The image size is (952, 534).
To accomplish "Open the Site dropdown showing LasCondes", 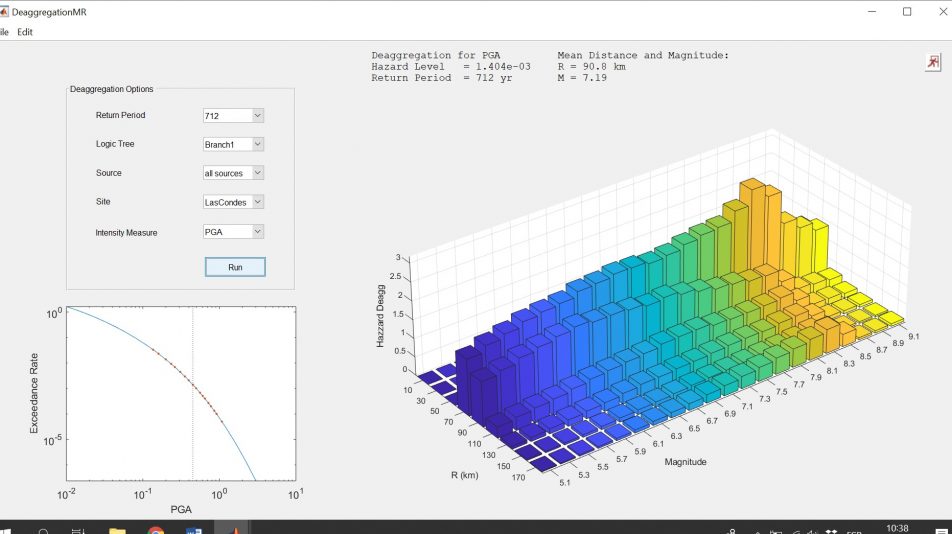I will coord(233,202).
